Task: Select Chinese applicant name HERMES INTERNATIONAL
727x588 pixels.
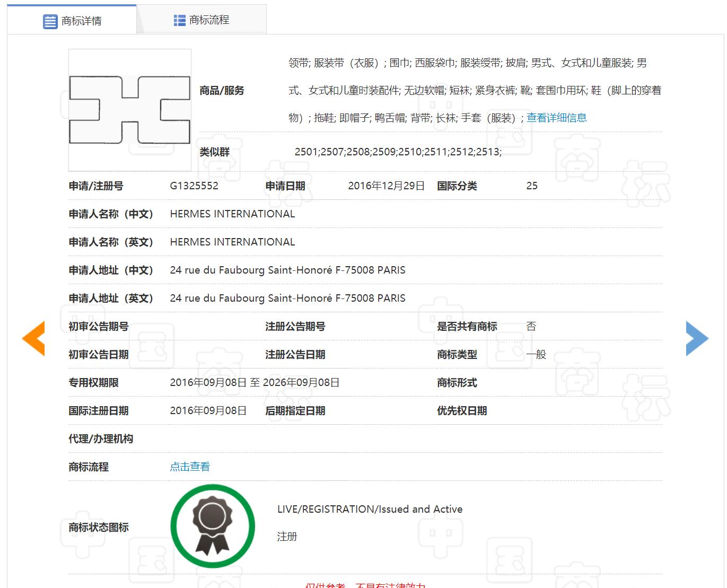Action: (x=232, y=214)
